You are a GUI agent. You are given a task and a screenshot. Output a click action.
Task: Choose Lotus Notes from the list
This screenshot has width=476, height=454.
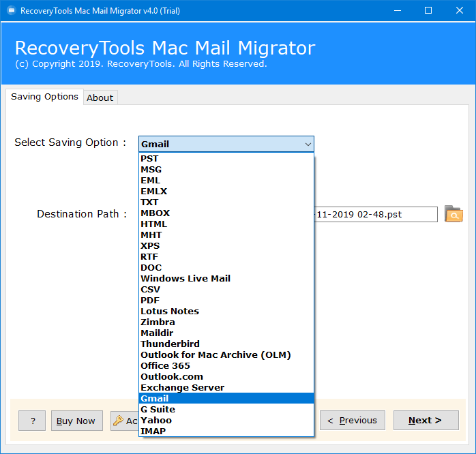tap(226, 312)
